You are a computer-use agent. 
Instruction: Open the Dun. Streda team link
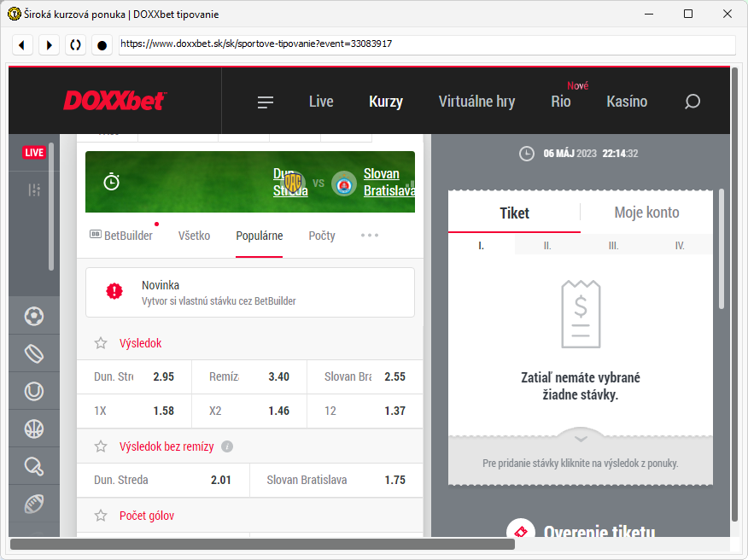click(290, 182)
